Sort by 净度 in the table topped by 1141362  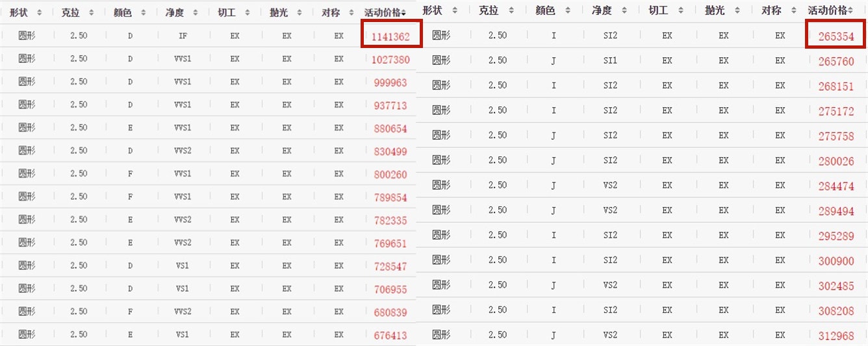[x=196, y=13]
